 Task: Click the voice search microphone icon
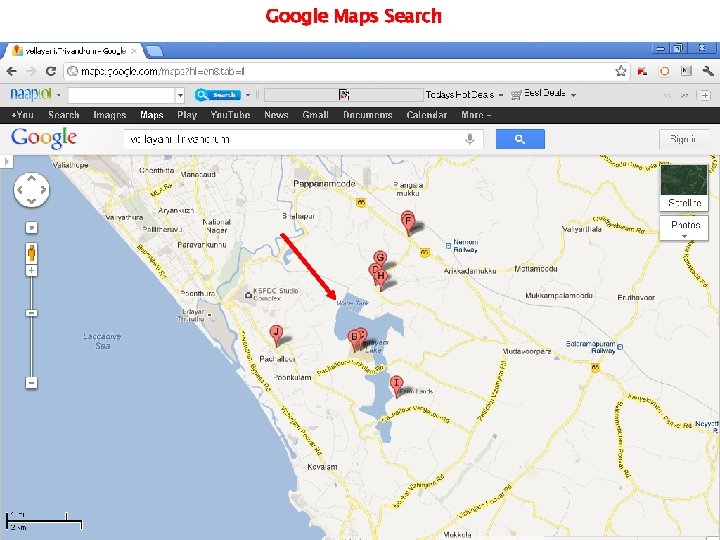tap(469, 139)
